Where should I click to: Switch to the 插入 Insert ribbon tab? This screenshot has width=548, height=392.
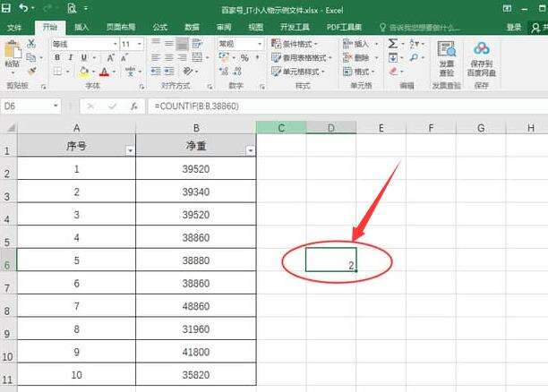[x=81, y=27]
